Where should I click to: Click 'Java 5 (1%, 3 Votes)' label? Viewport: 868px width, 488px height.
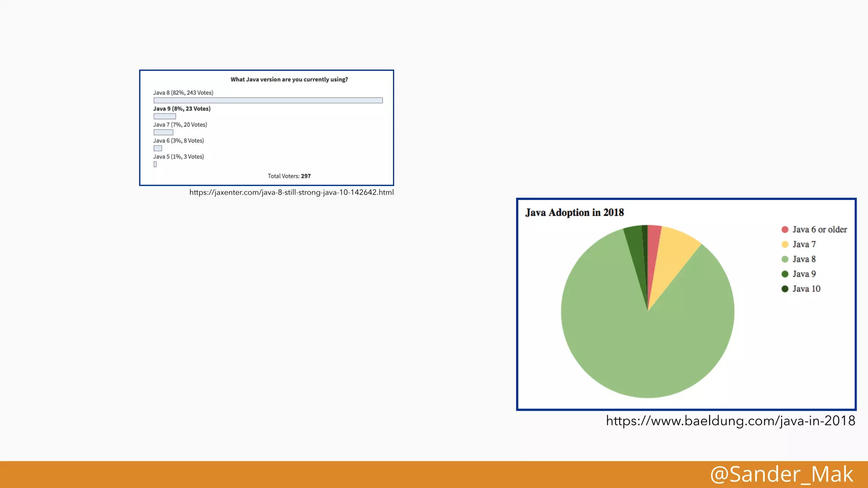(x=178, y=157)
